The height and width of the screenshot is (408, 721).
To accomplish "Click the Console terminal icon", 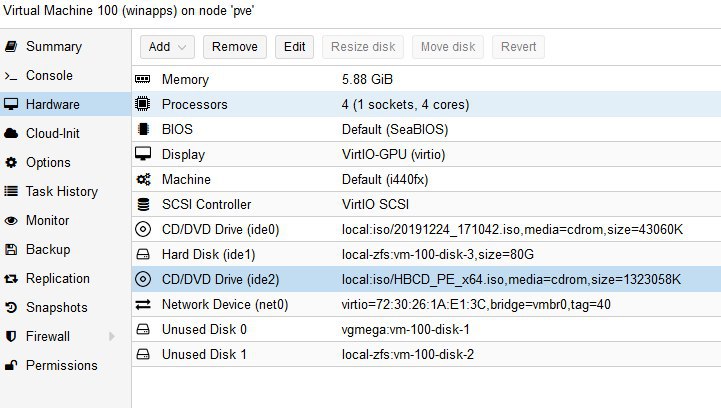I will tap(11, 75).
